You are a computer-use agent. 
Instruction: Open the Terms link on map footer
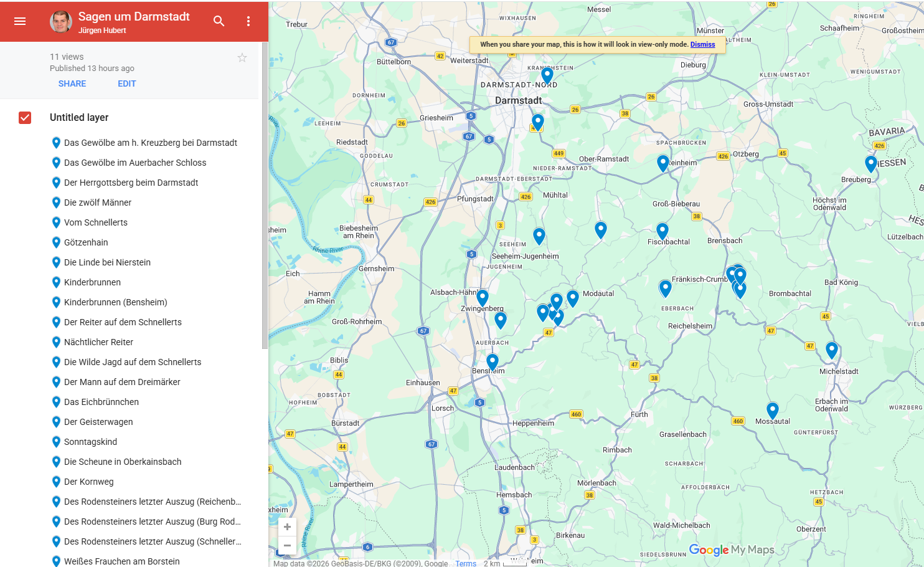click(x=465, y=563)
